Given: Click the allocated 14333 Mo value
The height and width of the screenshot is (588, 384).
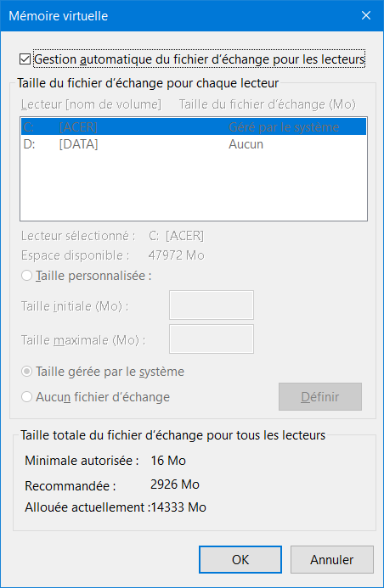Looking at the screenshot, I should click(x=178, y=507).
